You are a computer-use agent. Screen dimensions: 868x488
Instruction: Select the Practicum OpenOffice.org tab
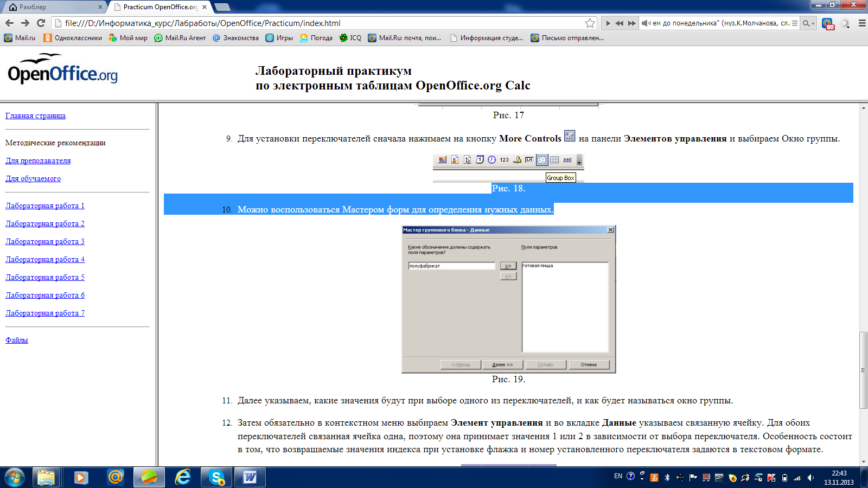[160, 7]
